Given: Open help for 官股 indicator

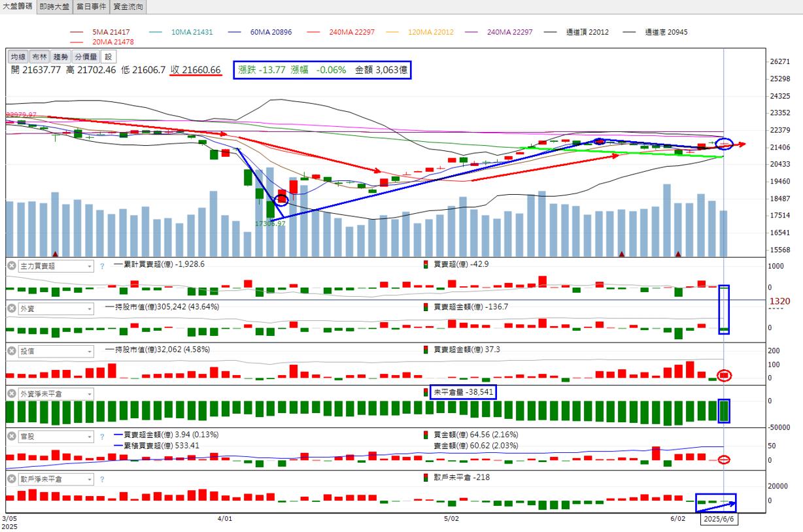Looking at the screenshot, I should pyautogui.click(x=102, y=437).
